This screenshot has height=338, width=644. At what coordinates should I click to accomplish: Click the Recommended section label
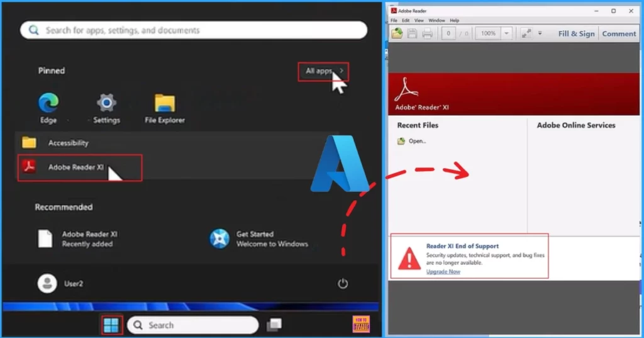point(64,207)
